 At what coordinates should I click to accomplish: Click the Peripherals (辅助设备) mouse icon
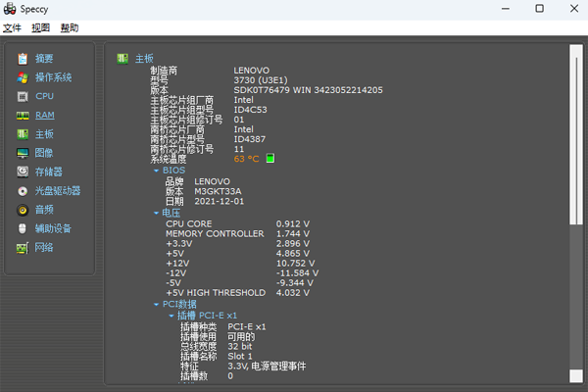point(23,228)
